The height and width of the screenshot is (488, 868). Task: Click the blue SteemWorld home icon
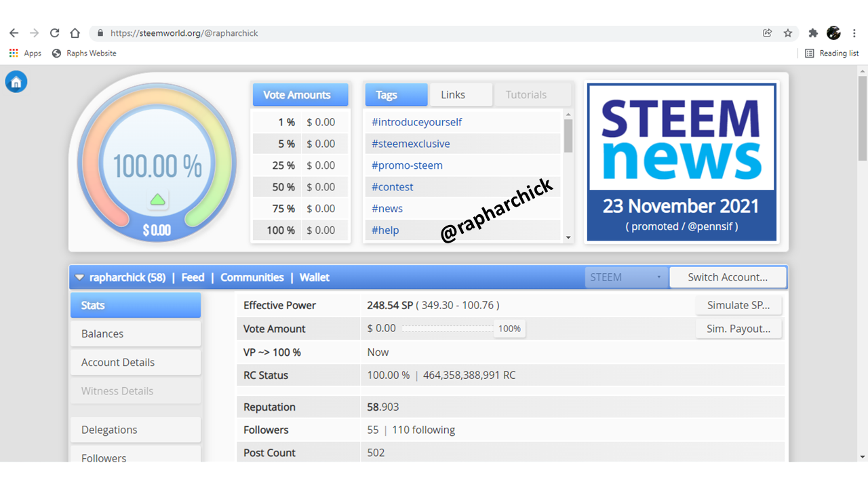(16, 82)
